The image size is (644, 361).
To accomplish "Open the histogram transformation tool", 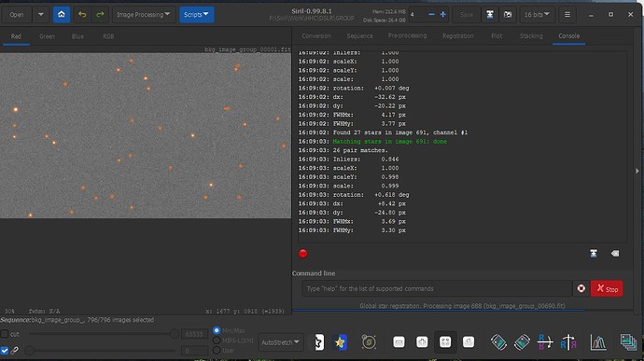I will click(598, 341).
